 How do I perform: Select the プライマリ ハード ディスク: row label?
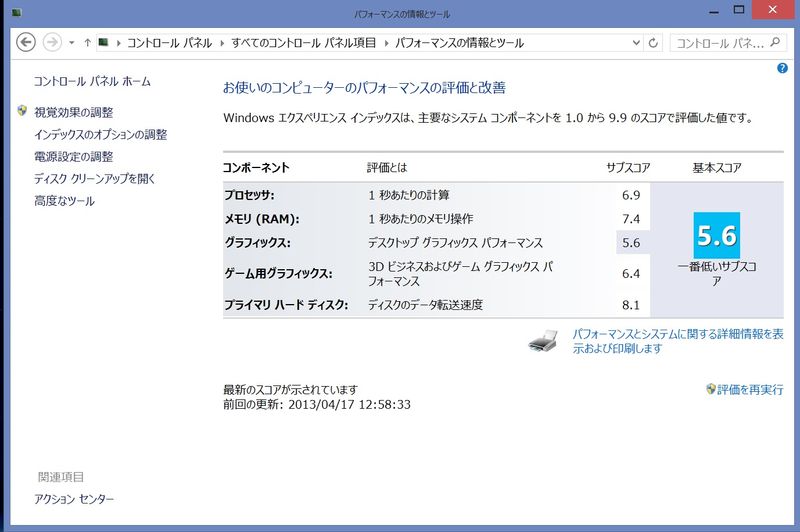(x=286, y=305)
